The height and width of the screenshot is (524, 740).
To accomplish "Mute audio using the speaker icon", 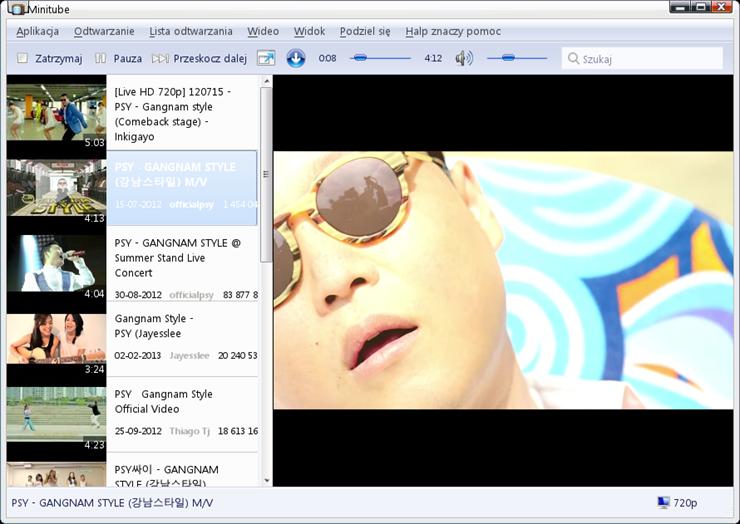I will (x=464, y=59).
